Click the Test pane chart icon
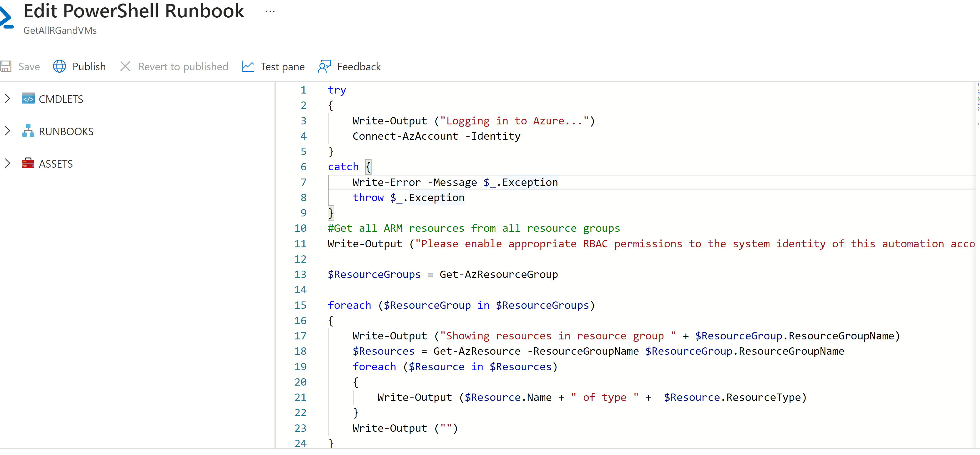 (x=248, y=66)
